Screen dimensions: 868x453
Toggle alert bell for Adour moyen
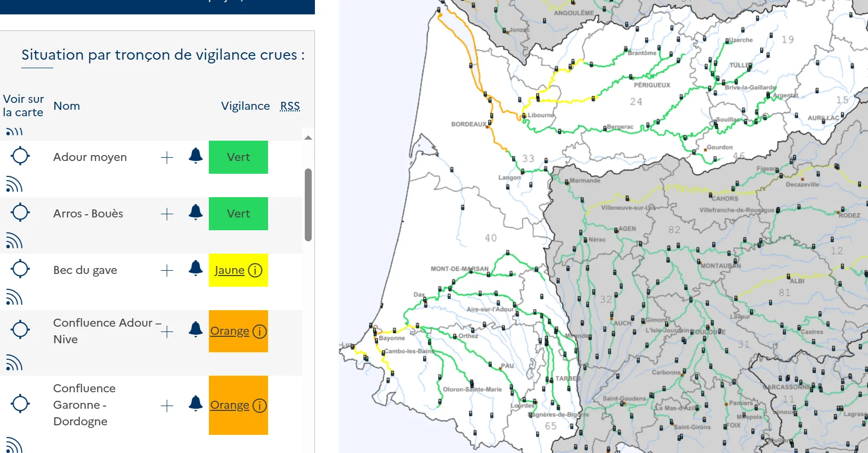(x=196, y=156)
